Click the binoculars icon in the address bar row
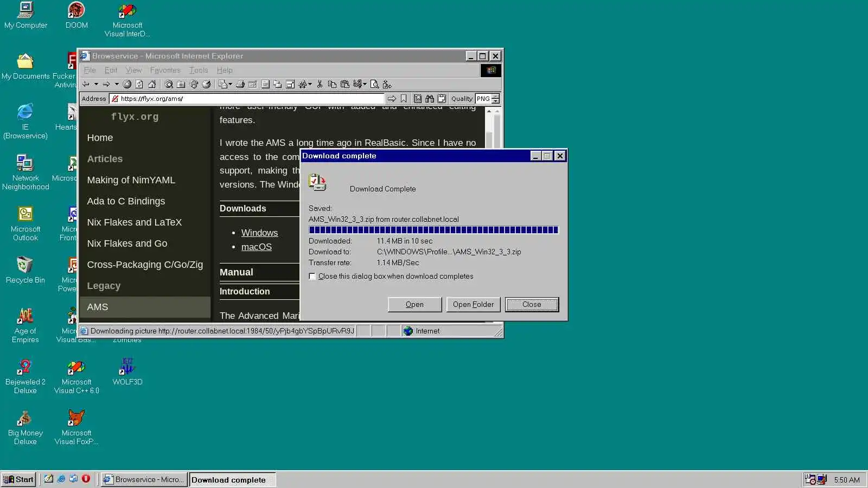 coord(430,99)
